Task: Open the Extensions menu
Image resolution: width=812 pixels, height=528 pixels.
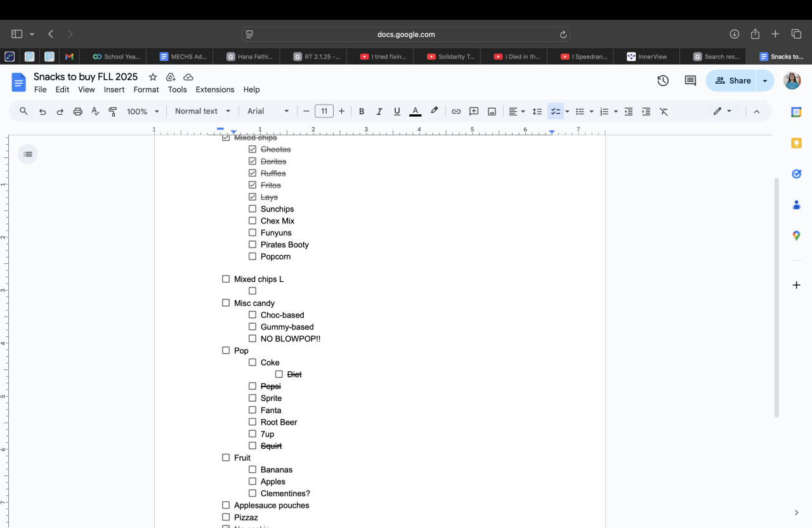Action: 215,89
